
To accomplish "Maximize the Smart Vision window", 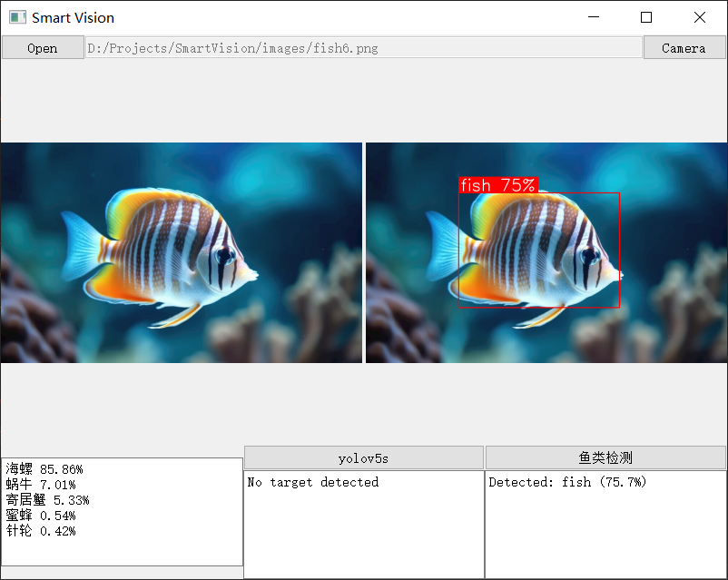I will [x=646, y=17].
